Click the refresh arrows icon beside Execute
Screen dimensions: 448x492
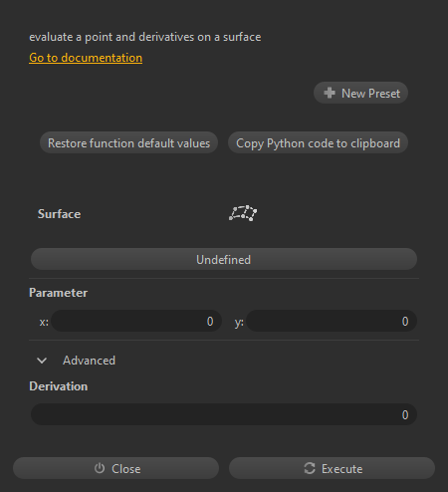[310, 468]
